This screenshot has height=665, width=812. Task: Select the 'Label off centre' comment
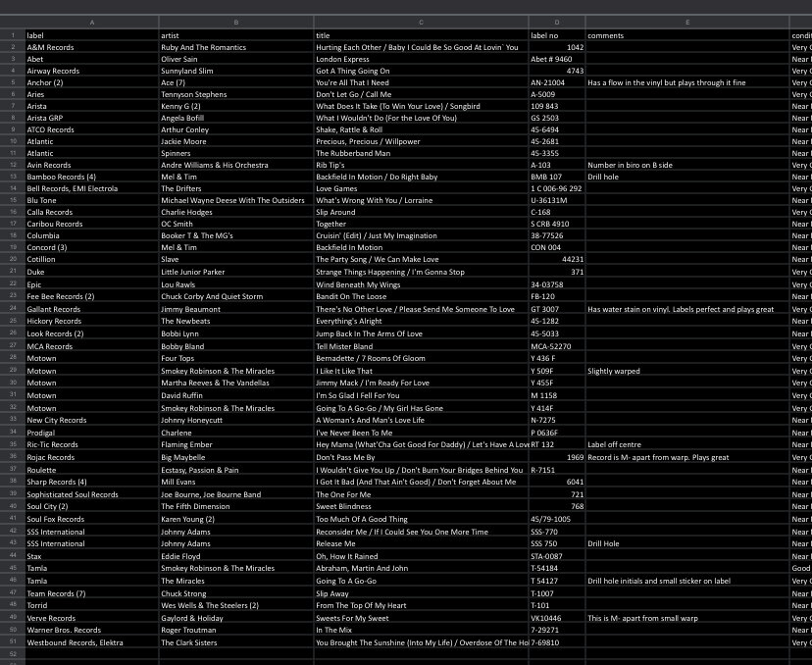click(687, 444)
